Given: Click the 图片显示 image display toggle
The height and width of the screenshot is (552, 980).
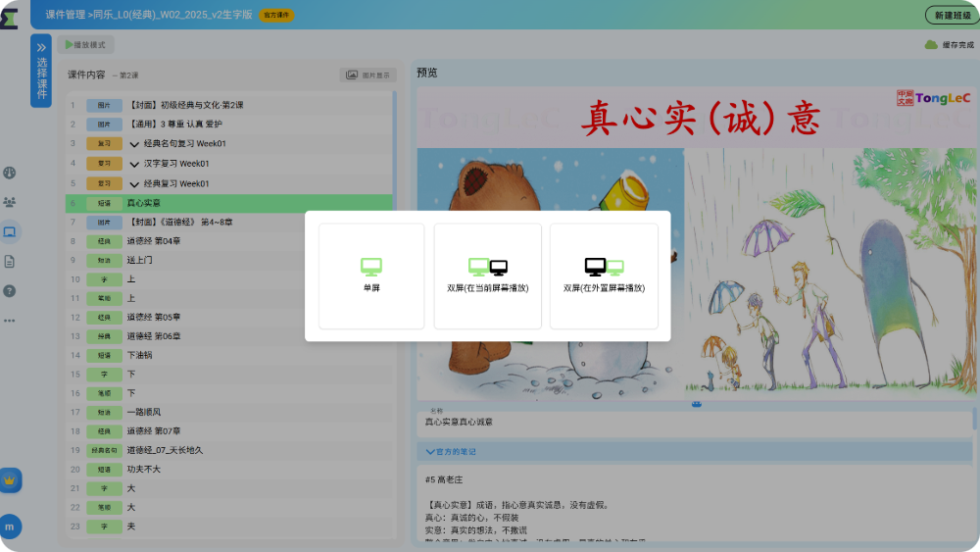Looking at the screenshot, I should pyautogui.click(x=368, y=75).
